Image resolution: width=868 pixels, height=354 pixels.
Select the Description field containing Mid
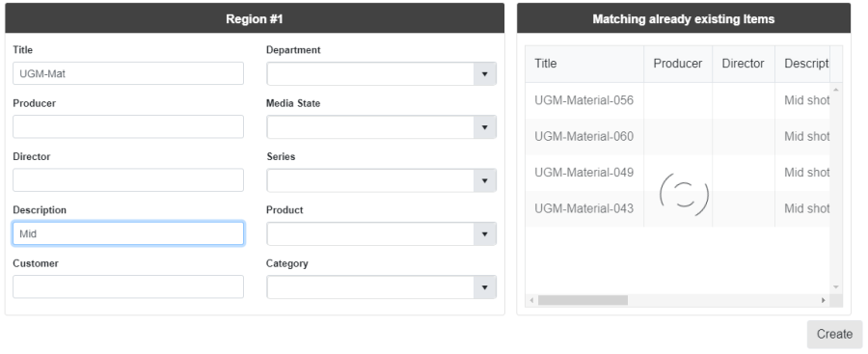[x=128, y=233]
